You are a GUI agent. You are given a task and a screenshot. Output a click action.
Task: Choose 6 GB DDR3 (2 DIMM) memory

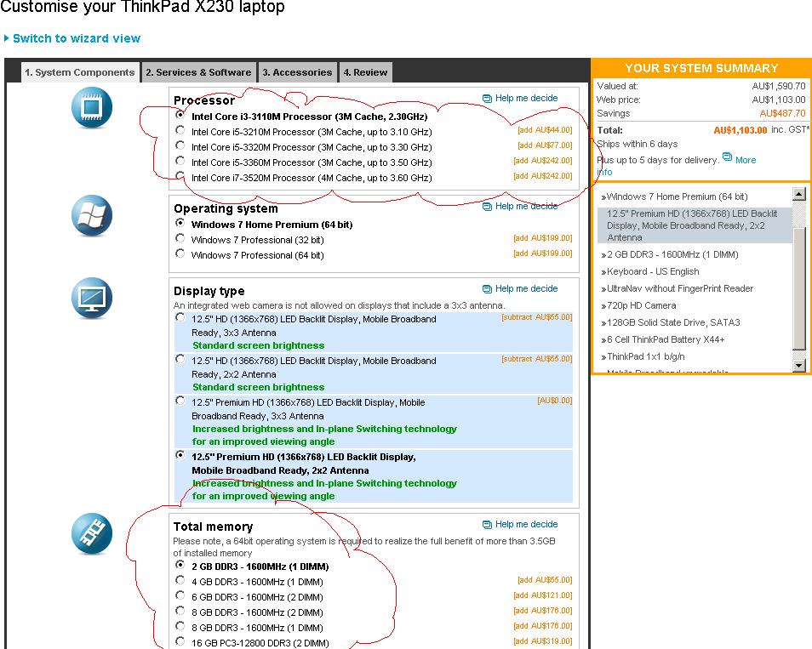click(180, 595)
